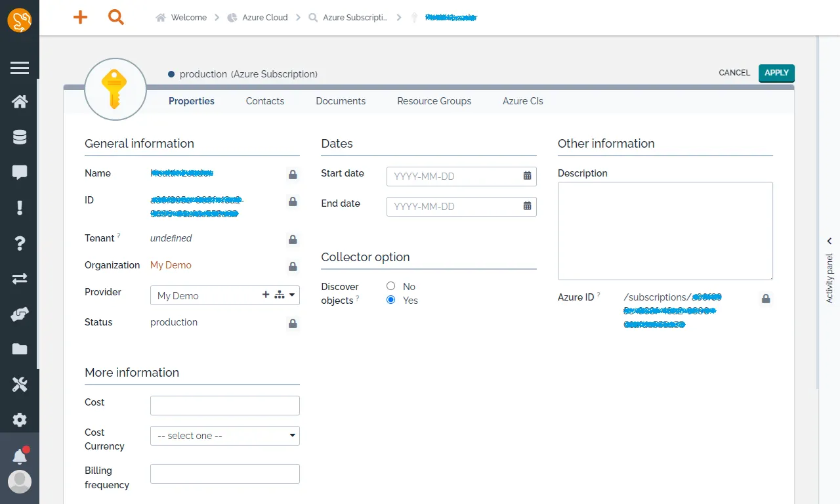840x504 pixels.
Task: Open the gear settings icon in sidebar
Action: pos(20,420)
